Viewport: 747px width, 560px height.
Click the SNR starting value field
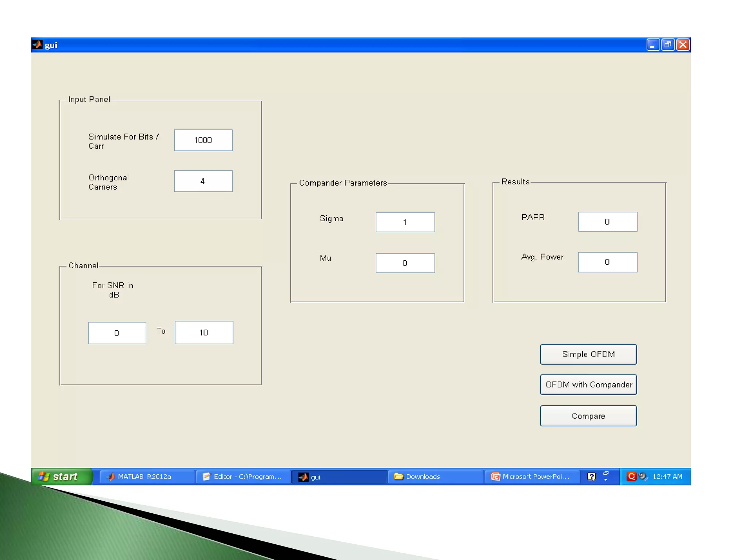(117, 333)
